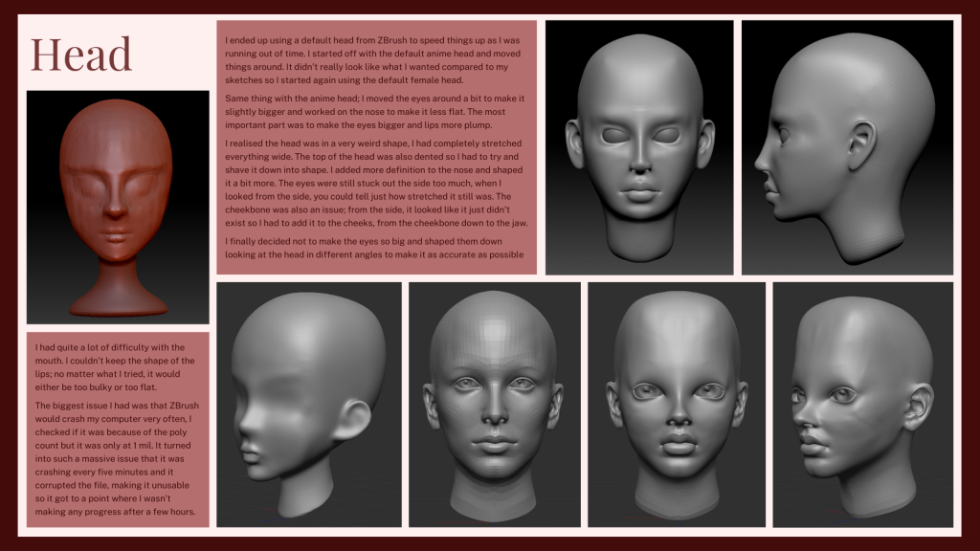Open the smooth featureless anime head image
This screenshot has height=551, width=980.
[309, 405]
